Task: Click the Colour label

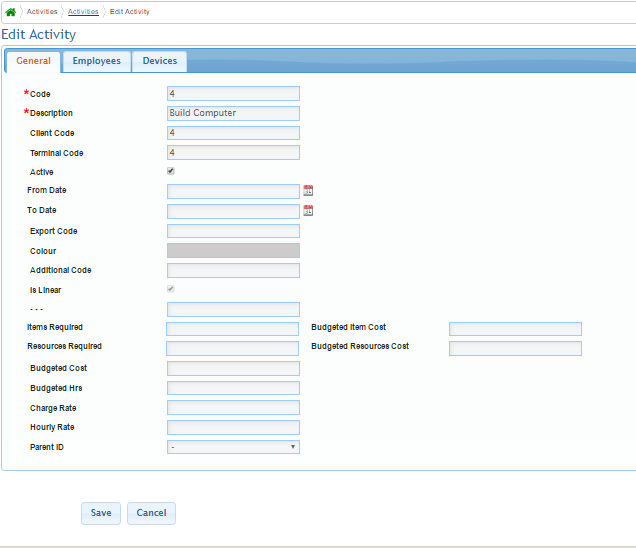Action: 43,251
